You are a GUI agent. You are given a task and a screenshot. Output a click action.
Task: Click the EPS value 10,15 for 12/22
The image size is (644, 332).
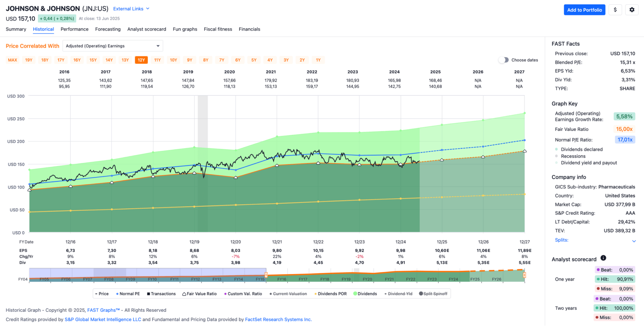[318, 251]
